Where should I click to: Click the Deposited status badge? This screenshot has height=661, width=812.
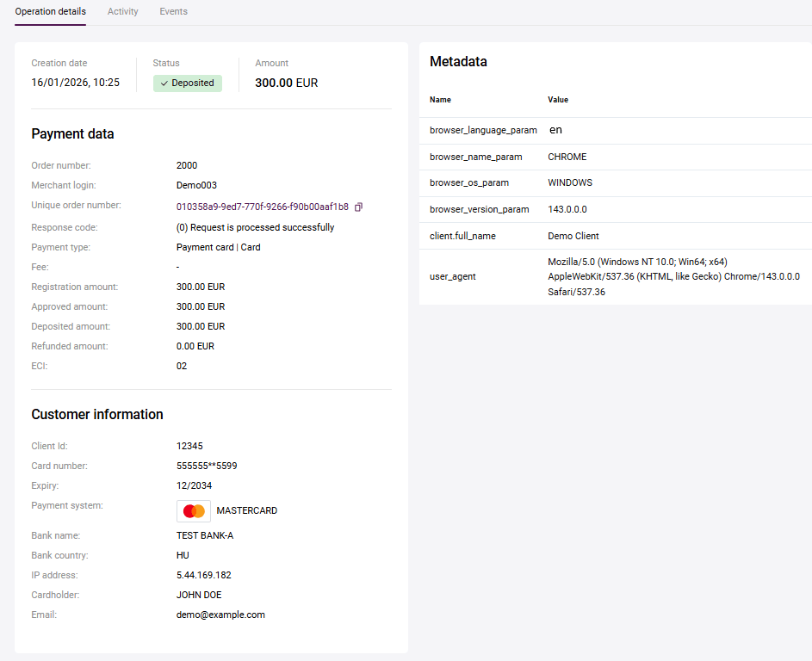tap(188, 83)
